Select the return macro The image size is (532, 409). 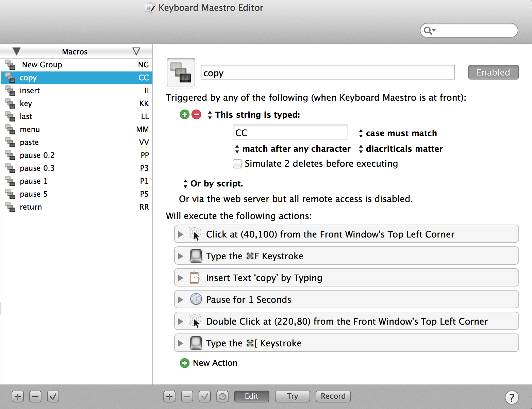[x=77, y=207]
